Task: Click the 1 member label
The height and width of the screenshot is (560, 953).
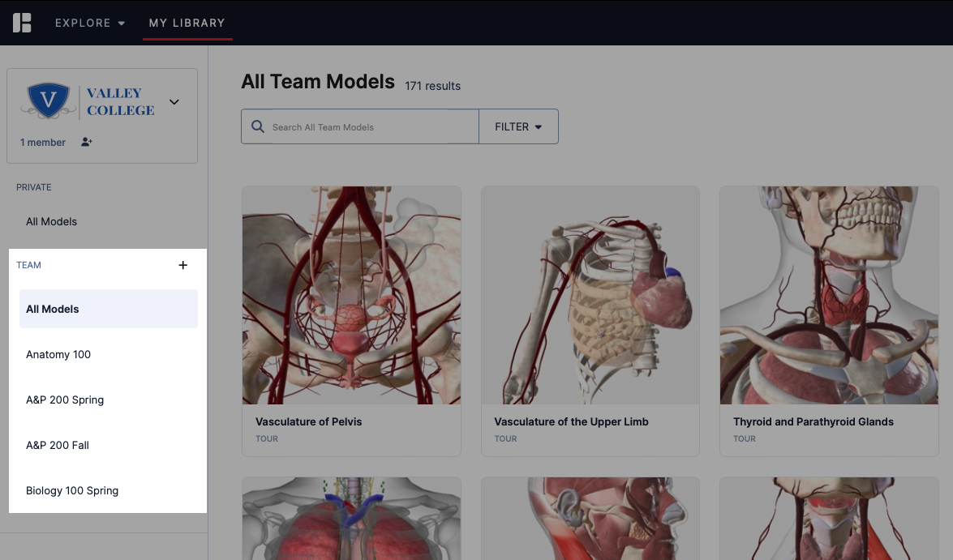Action: click(42, 142)
